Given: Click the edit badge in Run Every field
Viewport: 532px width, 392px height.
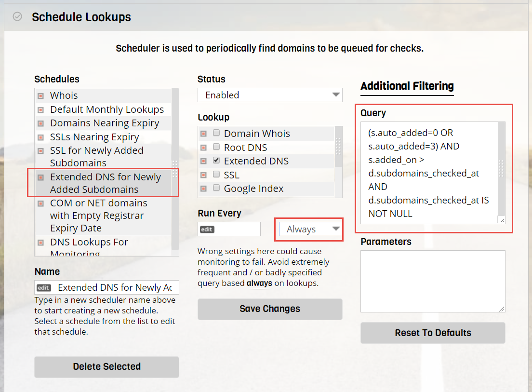Looking at the screenshot, I should coord(207,230).
